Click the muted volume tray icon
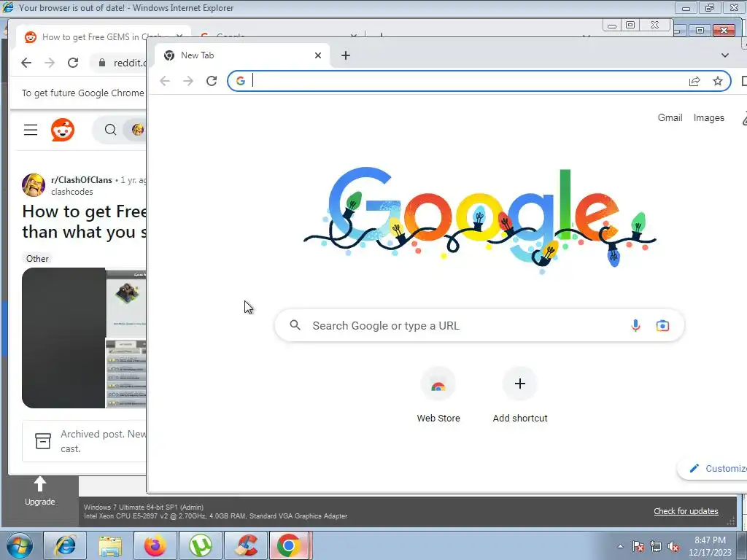The height and width of the screenshot is (560, 747). pos(673,546)
